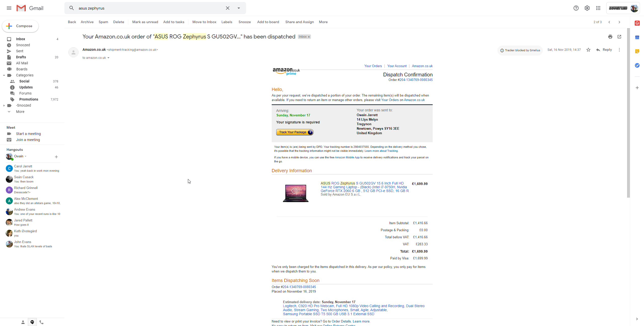Screen dimensions: 644x326
Task: Clear the search query with X
Action: click(x=228, y=8)
